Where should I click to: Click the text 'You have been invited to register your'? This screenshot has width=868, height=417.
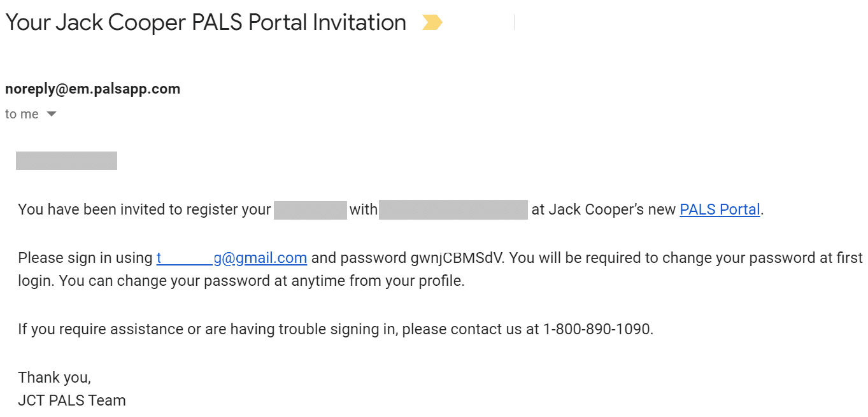(145, 209)
